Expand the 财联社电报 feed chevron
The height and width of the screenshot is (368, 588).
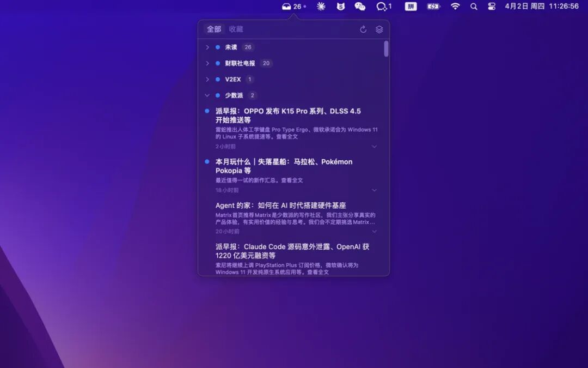click(207, 63)
